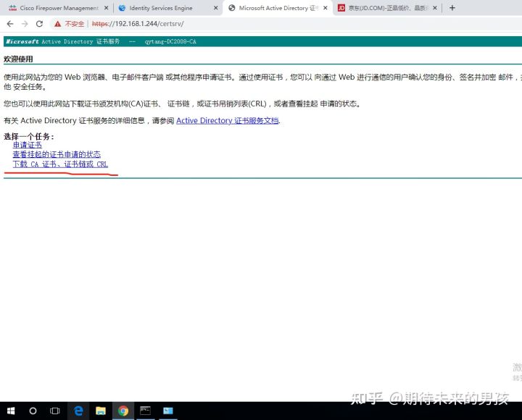The image size is (522, 420).
Task: Click the not secure warning triangle icon
Action: 57,24
